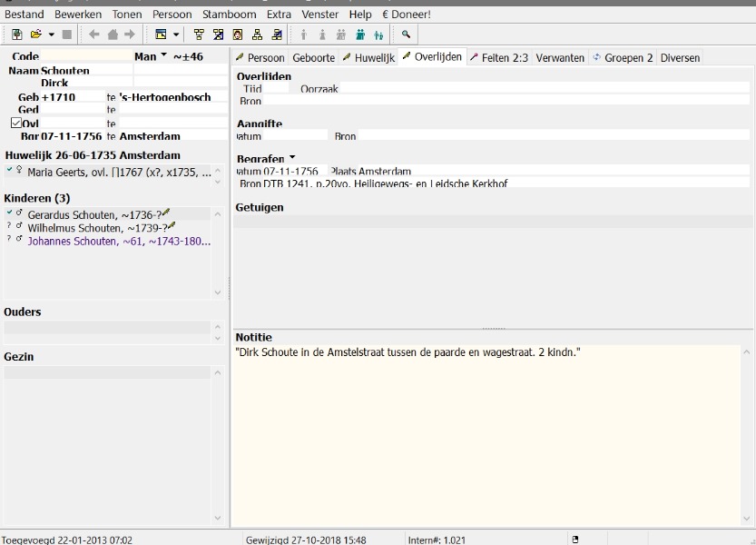The width and height of the screenshot is (756, 545).
Task: Click the € Doneer! menu item
Action: [406, 15]
